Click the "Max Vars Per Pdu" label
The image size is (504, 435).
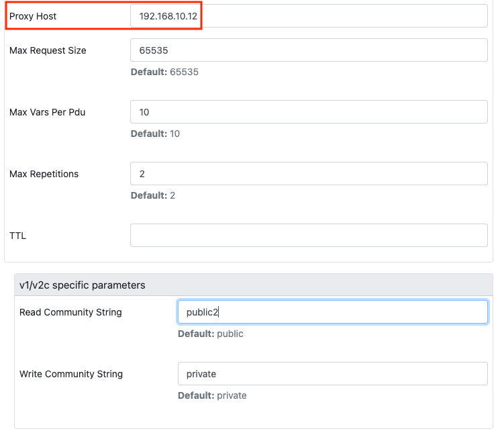tap(48, 112)
